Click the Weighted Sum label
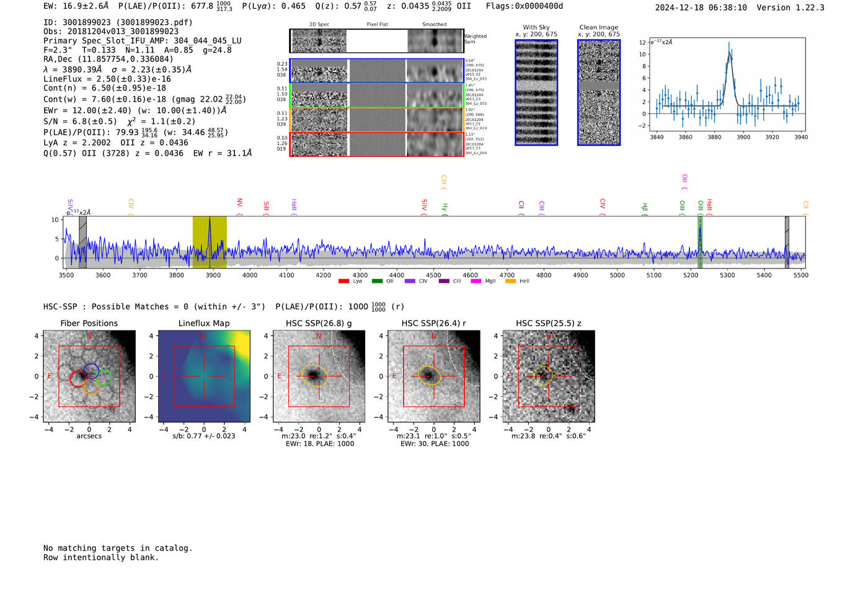This screenshot has width=868, height=591. point(476,39)
